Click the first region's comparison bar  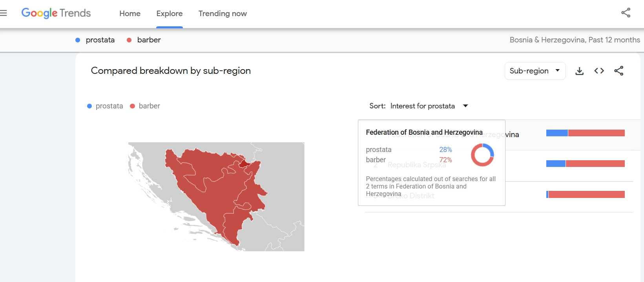click(x=585, y=133)
